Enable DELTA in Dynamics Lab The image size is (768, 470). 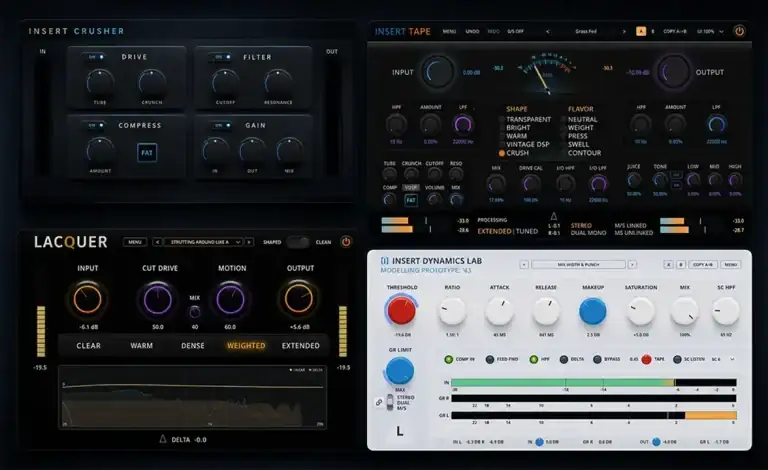pos(564,359)
